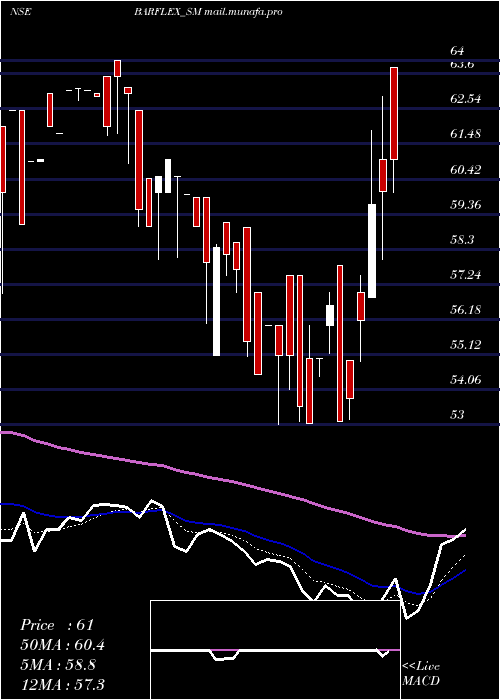Screen dimensions: 500x700
Task: Click the 55.12 price axis label
Action: point(466,345)
